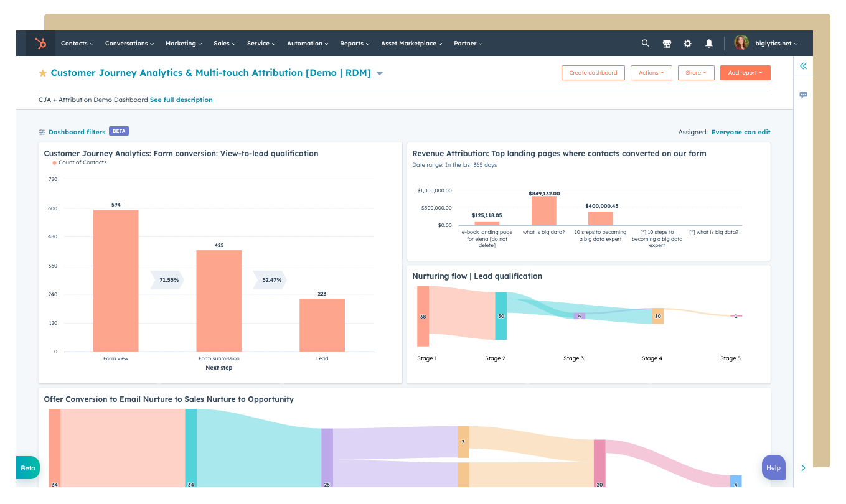This screenshot has height=504, width=846.
Task: Click the right sidebar bottom arrow
Action: [x=803, y=468]
